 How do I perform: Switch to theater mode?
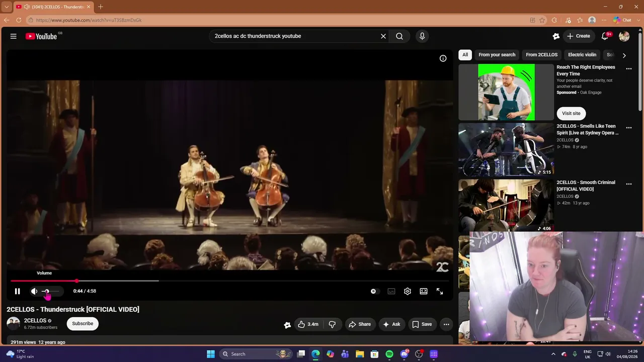424,291
